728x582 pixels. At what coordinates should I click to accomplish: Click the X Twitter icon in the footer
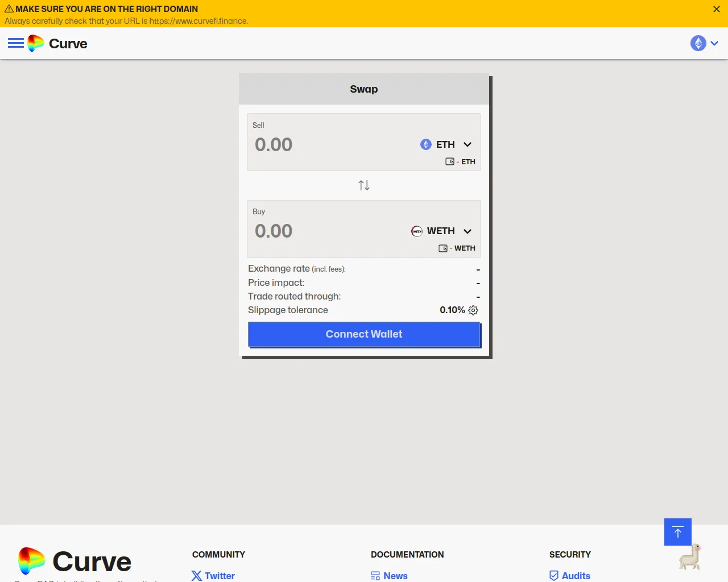(197, 576)
